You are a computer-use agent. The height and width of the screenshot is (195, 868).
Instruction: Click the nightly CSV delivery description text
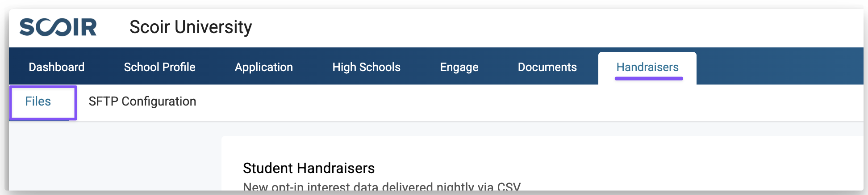381,187
